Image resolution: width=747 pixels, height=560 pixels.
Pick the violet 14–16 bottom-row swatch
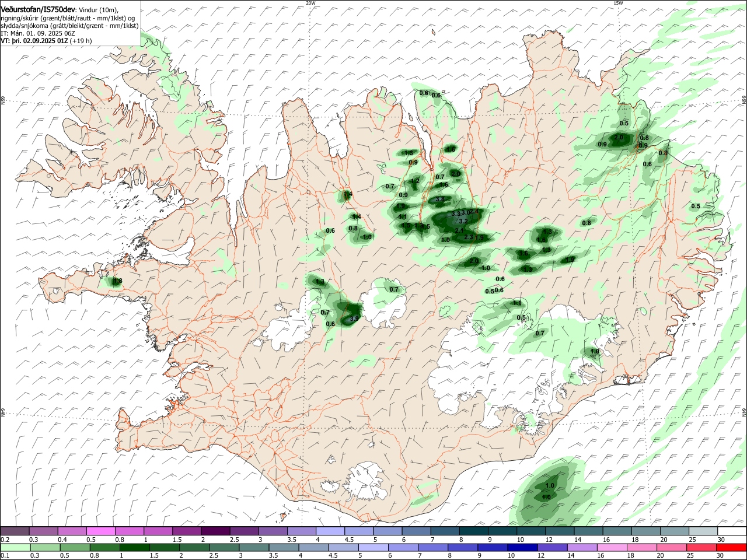pyautogui.click(x=582, y=548)
